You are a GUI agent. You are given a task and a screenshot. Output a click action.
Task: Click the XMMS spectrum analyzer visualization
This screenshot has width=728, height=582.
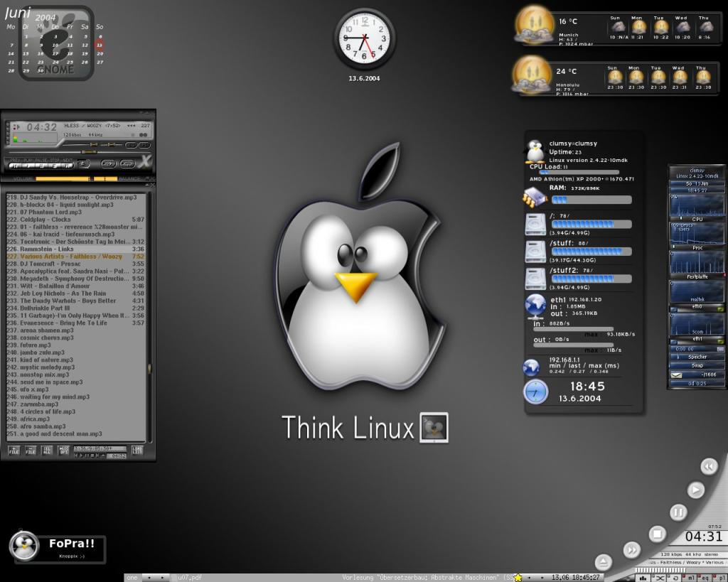click(x=35, y=139)
